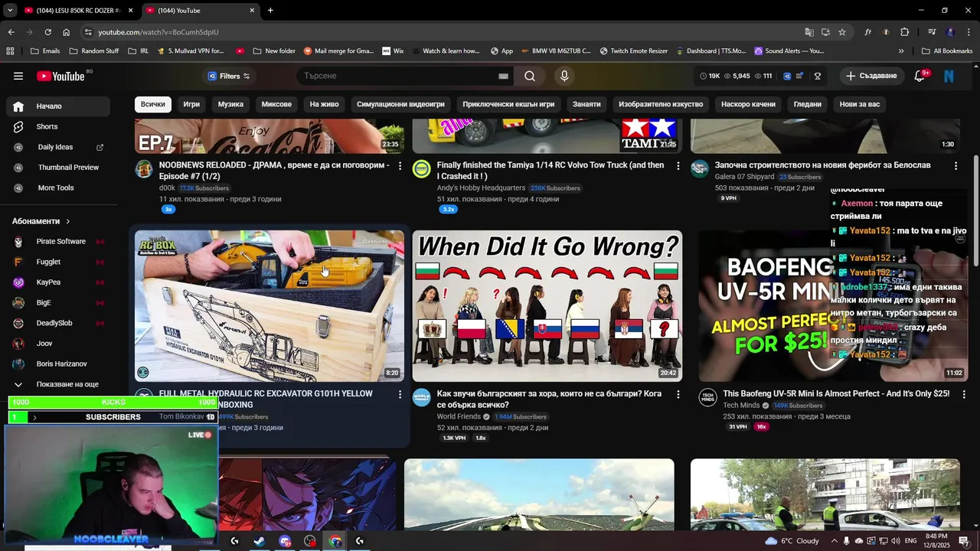Image resolution: width=980 pixels, height=551 pixels.
Task: Open the Chrome three-dot menu
Action: point(968,32)
